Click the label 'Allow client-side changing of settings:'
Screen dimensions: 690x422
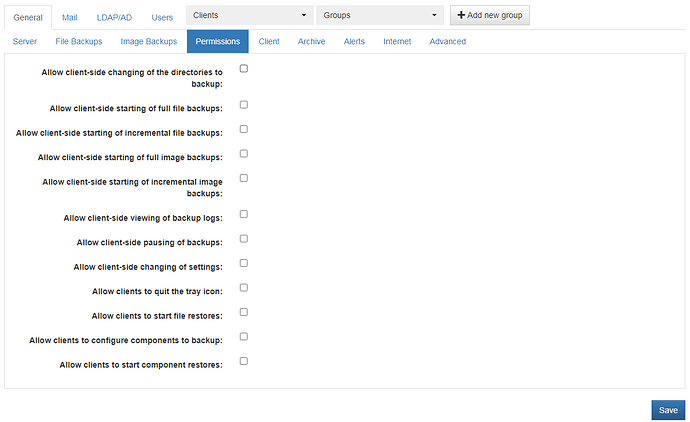tap(148, 267)
